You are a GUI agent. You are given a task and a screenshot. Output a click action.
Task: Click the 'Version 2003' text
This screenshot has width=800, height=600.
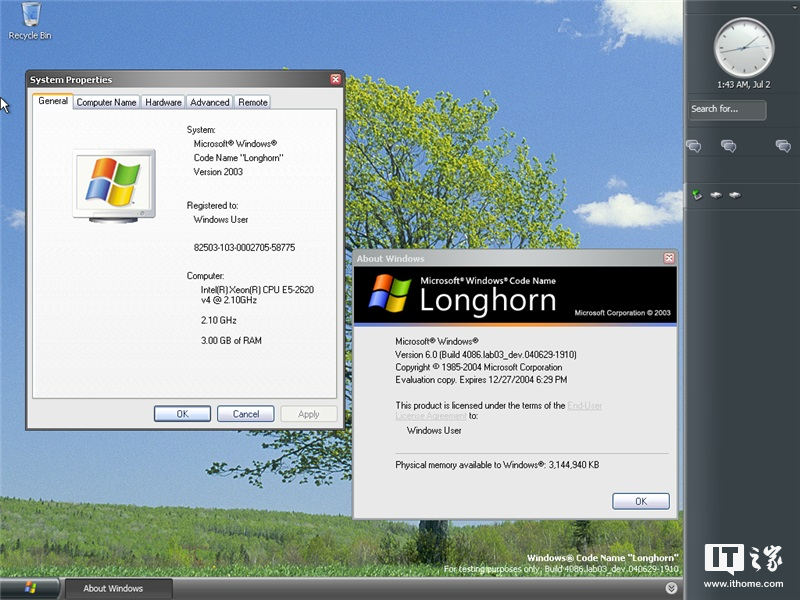click(218, 172)
